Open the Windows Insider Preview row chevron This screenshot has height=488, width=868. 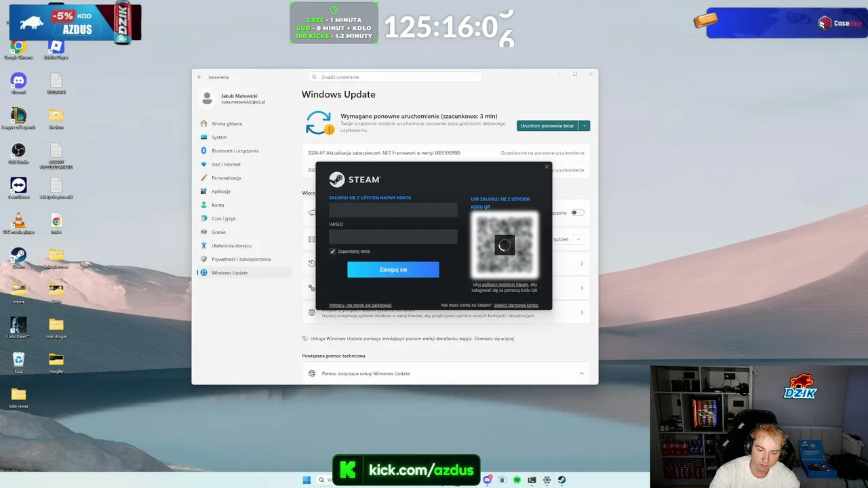pyautogui.click(x=581, y=312)
